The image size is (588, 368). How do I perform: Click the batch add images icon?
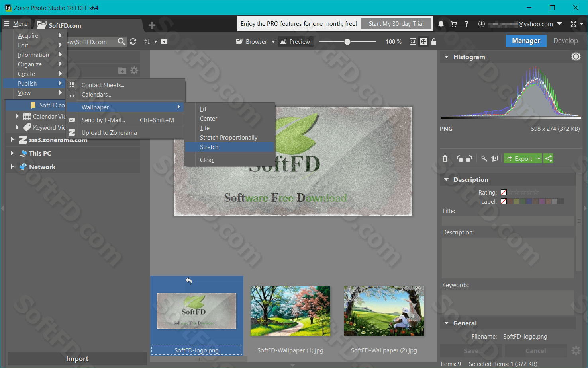[x=494, y=158]
